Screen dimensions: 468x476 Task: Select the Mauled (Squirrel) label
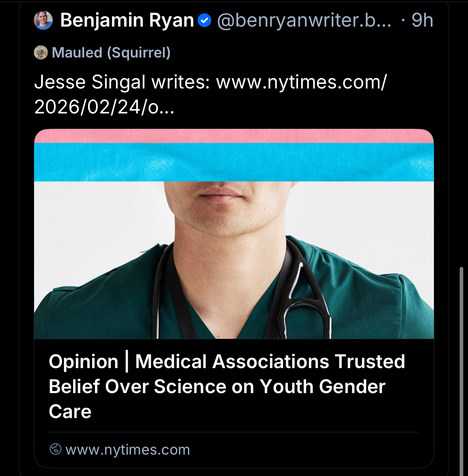[111, 52]
